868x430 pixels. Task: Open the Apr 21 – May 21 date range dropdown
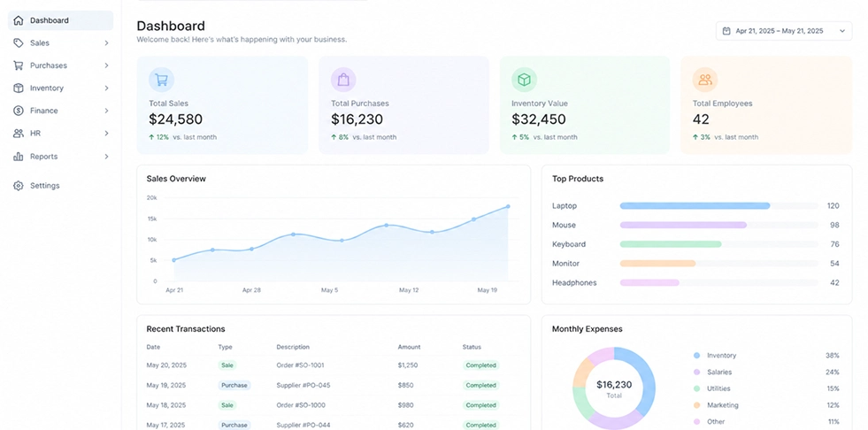pyautogui.click(x=784, y=31)
